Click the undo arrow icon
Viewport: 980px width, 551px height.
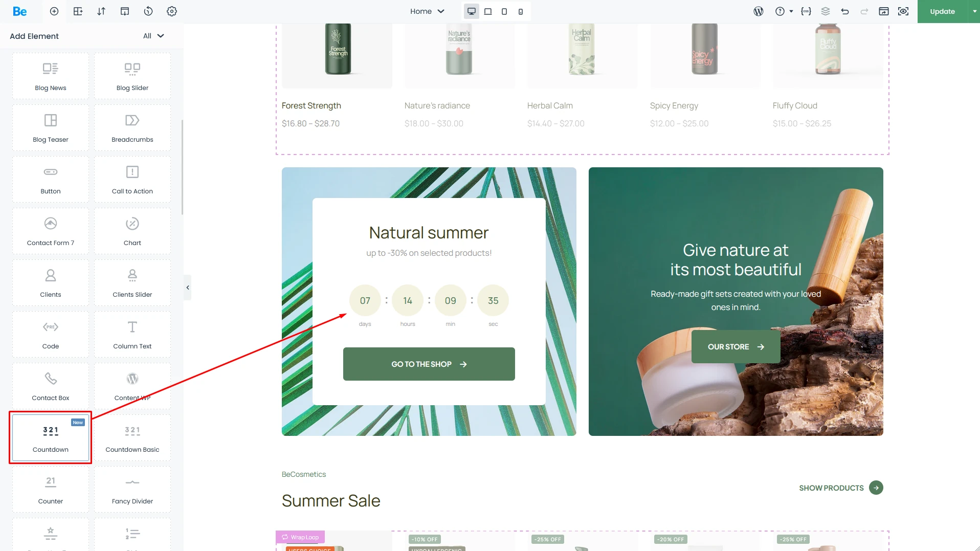pyautogui.click(x=845, y=11)
